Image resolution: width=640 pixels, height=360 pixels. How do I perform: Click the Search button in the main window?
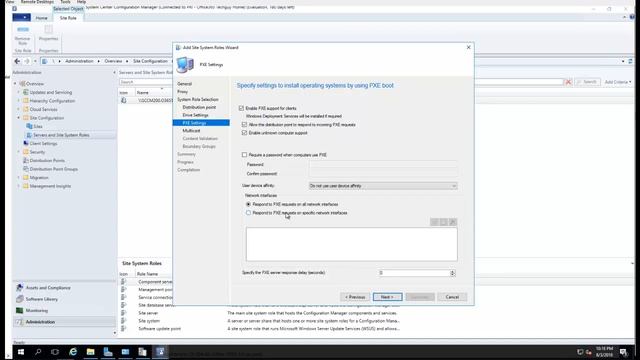click(588, 82)
